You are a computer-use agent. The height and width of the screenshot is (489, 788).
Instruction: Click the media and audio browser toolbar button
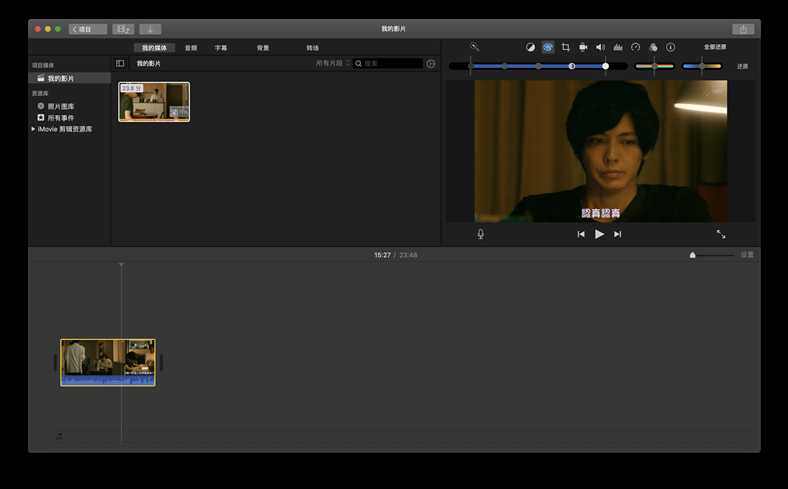pyautogui.click(x=123, y=29)
